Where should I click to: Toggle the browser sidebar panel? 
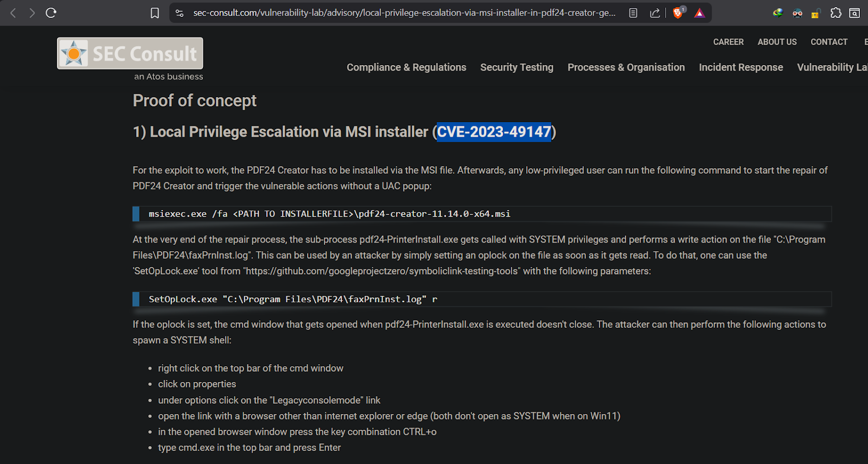click(854, 13)
